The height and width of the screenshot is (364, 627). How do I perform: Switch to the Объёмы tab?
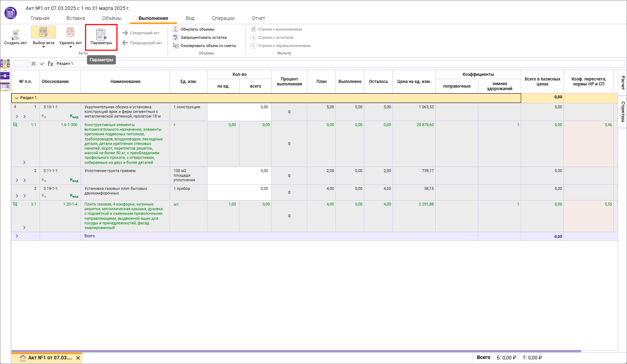[x=112, y=18]
